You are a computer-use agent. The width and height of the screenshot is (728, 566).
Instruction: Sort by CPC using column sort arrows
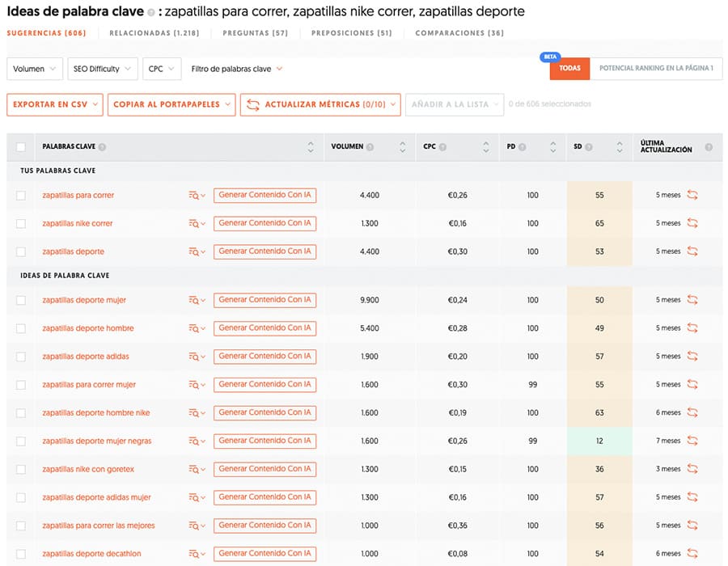[485, 147]
